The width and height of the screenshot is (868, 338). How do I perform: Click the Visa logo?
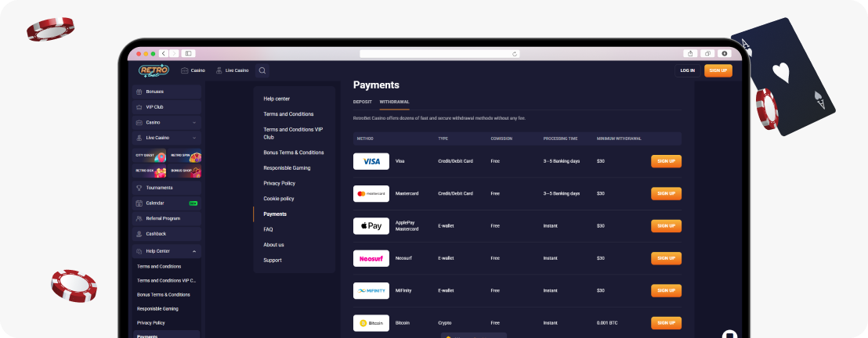coord(371,161)
